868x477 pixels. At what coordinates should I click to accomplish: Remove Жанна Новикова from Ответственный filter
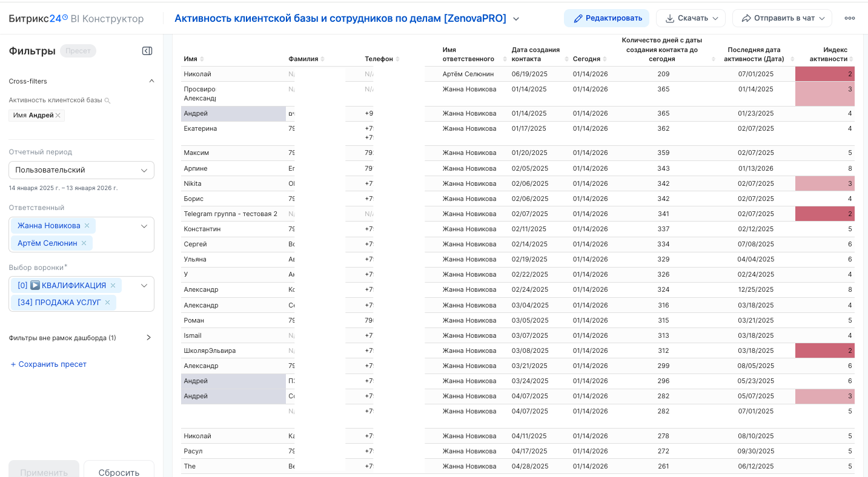tap(87, 226)
